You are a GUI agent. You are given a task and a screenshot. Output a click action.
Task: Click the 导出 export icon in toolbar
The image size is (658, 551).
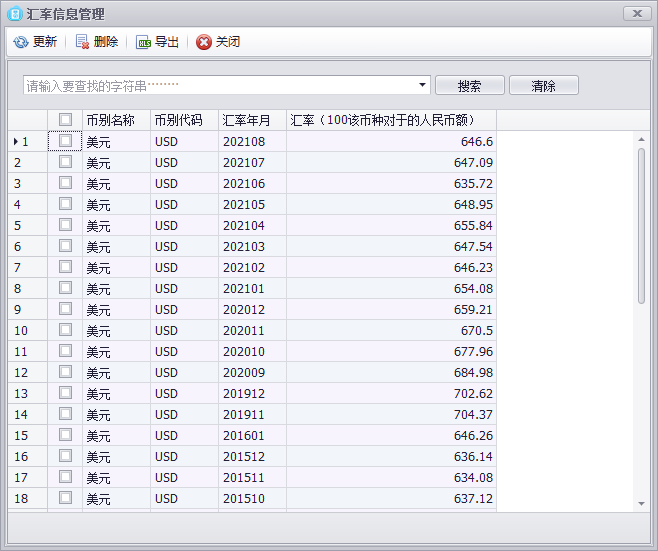(143, 42)
